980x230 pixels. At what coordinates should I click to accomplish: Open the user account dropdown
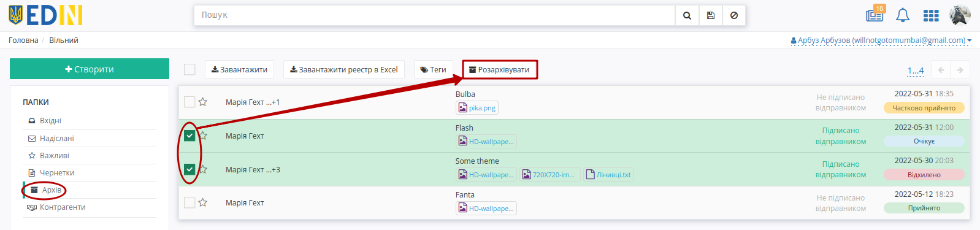click(881, 40)
